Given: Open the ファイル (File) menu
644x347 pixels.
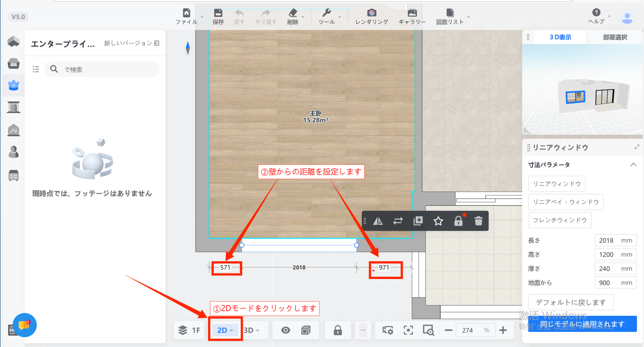Looking at the screenshot, I should point(186,16).
